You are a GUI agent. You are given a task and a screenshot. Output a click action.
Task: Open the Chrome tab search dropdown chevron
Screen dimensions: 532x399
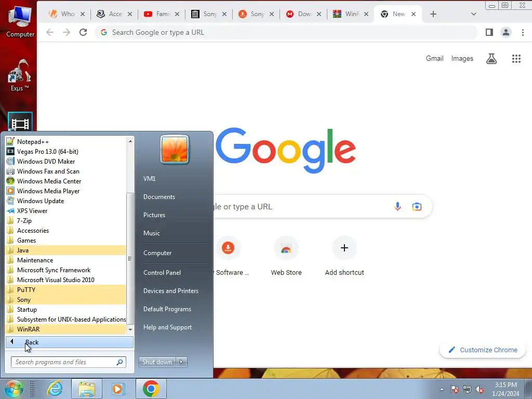coord(474,14)
